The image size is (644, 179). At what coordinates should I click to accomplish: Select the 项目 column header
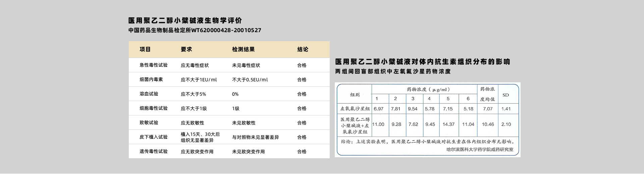[x=145, y=50]
